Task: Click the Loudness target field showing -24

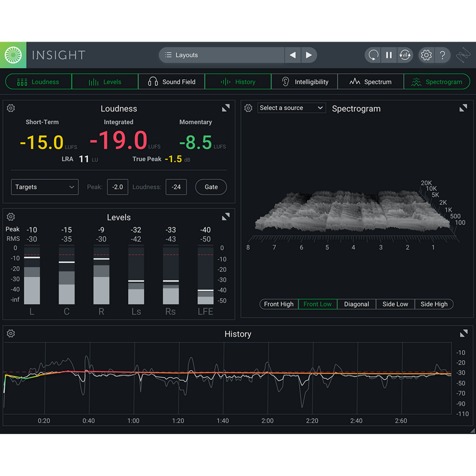Action: [176, 187]
